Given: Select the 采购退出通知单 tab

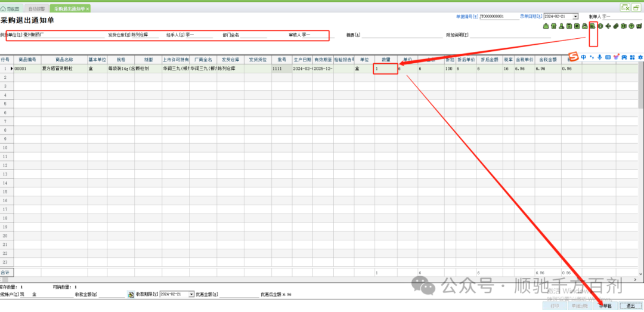Looking at the screenshot, I should tap(69, 8).
